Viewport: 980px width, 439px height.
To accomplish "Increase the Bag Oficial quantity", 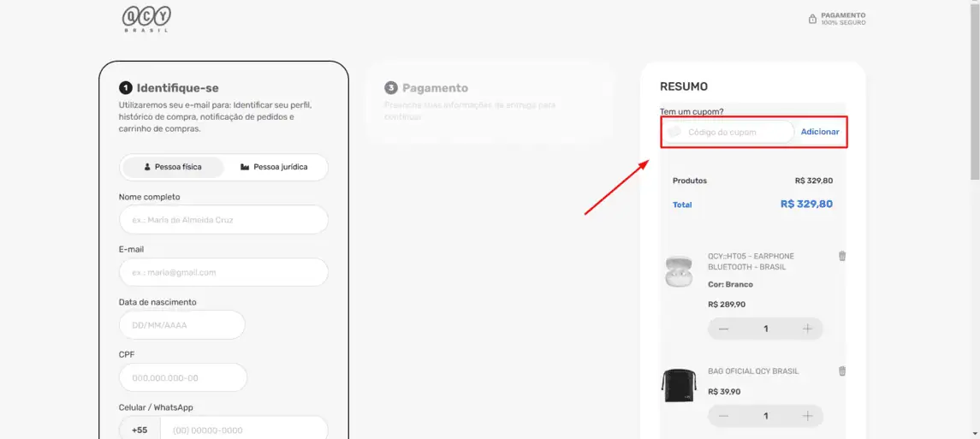I will tap(807, 416).
